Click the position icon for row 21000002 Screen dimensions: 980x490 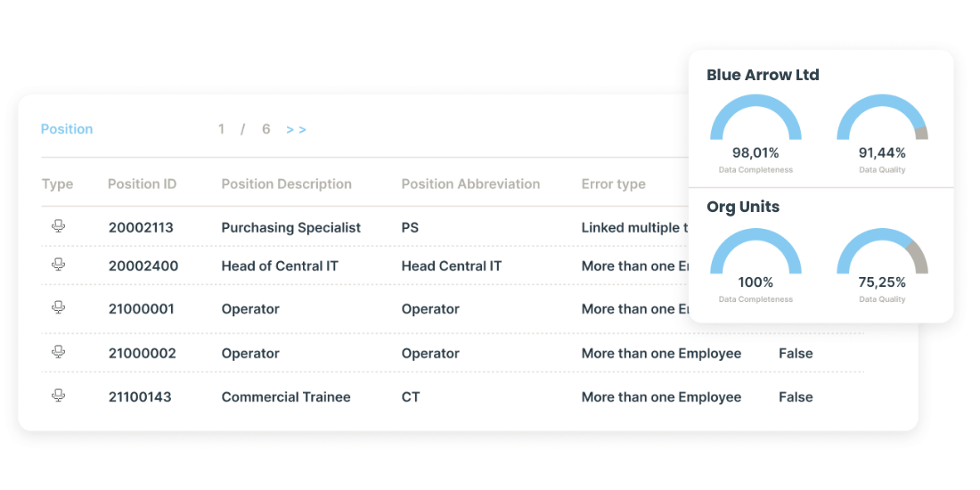[59, 353]
